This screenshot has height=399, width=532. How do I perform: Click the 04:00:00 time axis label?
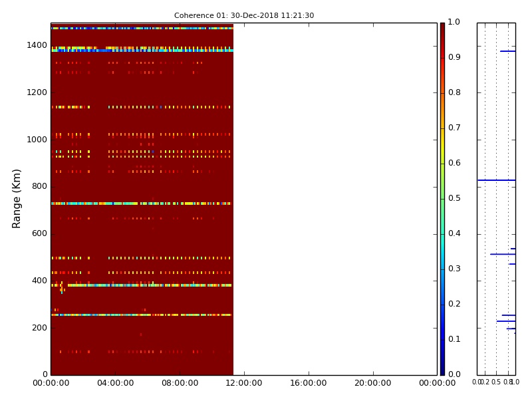[x=115, y=383]
